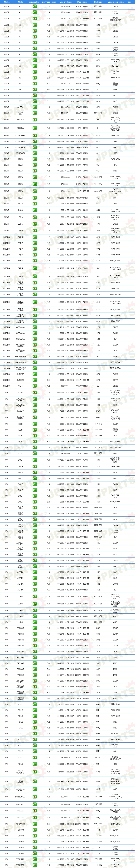
Task: Click the fuel type icon in AUDI A2 row
Action: pos(34,25)
